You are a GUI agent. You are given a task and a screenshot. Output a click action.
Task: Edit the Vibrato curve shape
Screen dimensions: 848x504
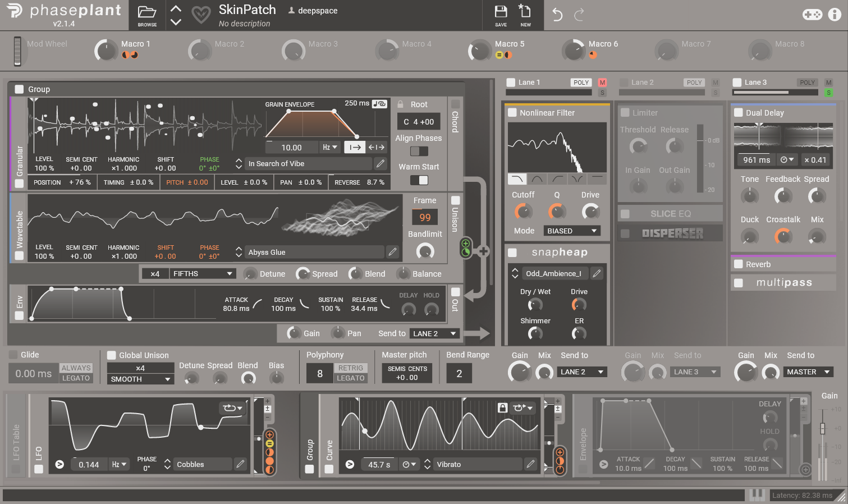[530, 464]
